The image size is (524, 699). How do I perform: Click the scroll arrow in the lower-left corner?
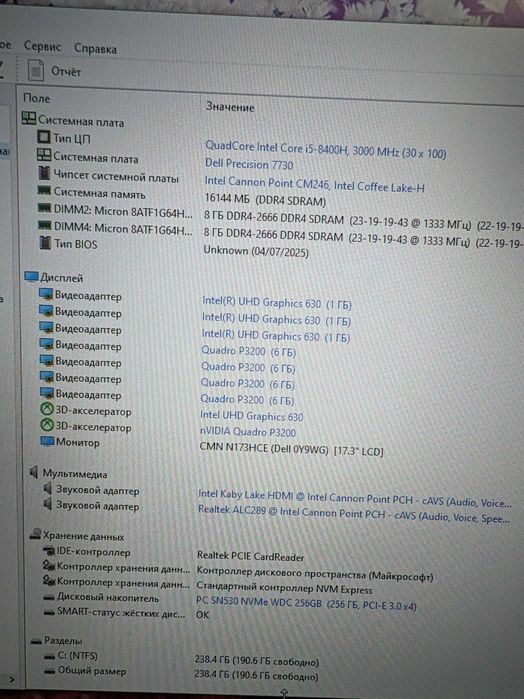(12, 680)
